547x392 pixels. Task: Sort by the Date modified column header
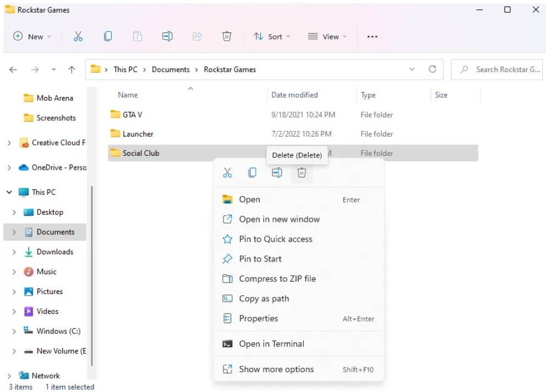pyautogui.click(x=295, y=95)
